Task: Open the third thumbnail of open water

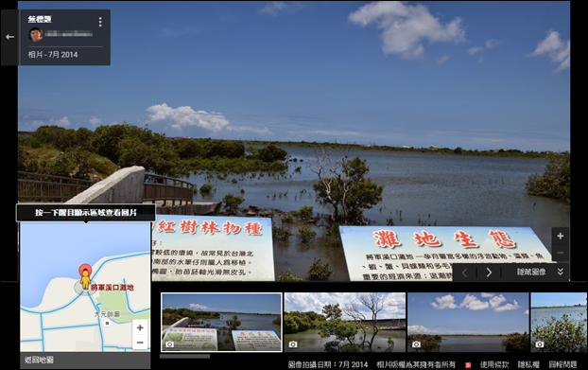Action: pyautogui.click(x=468, y=323)
